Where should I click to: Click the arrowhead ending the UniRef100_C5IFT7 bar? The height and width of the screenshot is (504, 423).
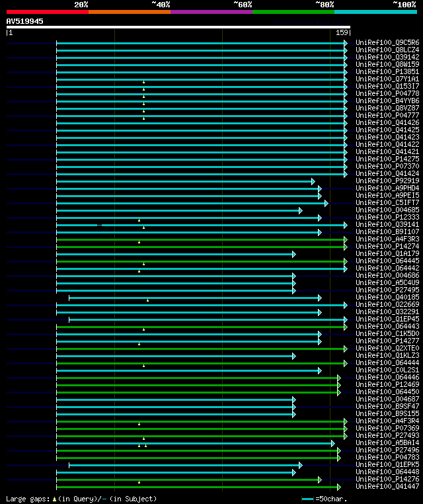[x=327, y=203]
